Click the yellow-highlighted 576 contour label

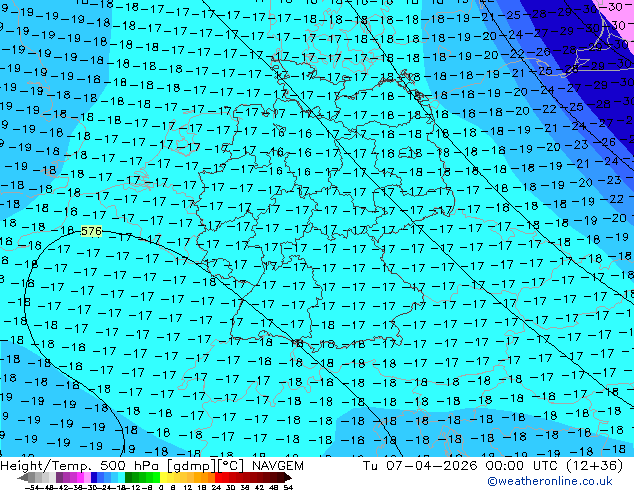coord(91,231)
